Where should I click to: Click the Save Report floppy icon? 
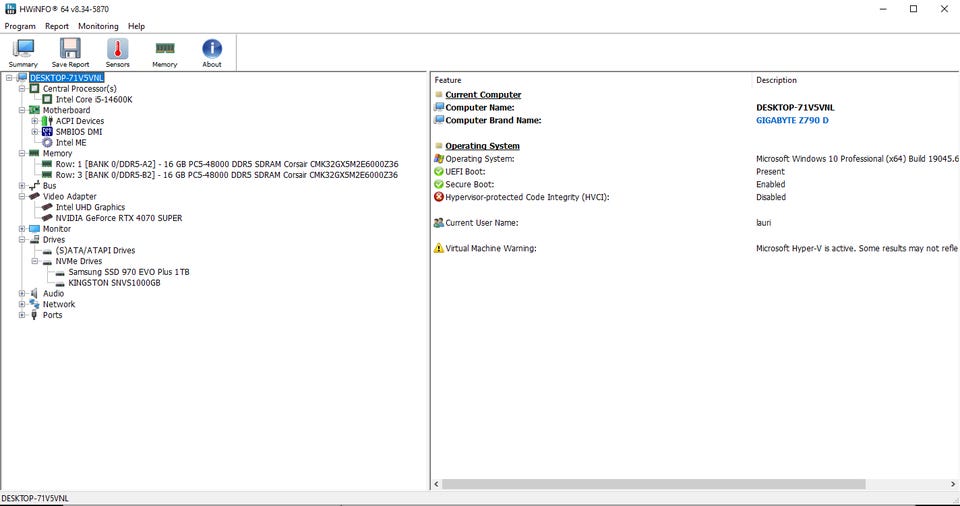tap(70, 48)
